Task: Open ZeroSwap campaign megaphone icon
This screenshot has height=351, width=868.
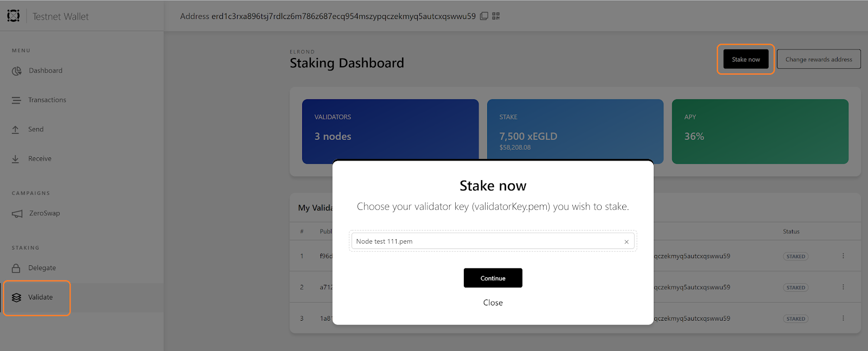Action: coord(17,214)
